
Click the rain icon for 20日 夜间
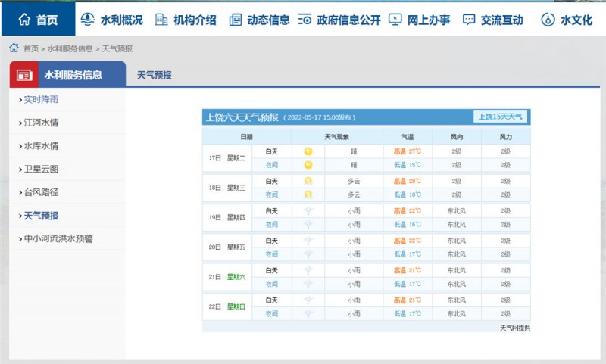[x=308, y=254]
